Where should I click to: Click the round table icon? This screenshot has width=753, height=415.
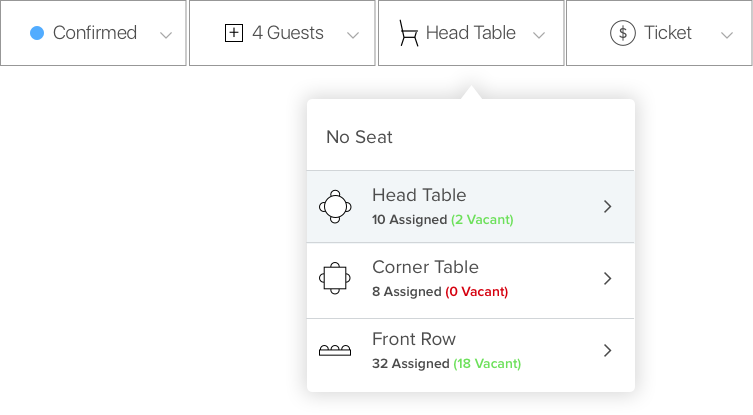click(x=335, y=207)
